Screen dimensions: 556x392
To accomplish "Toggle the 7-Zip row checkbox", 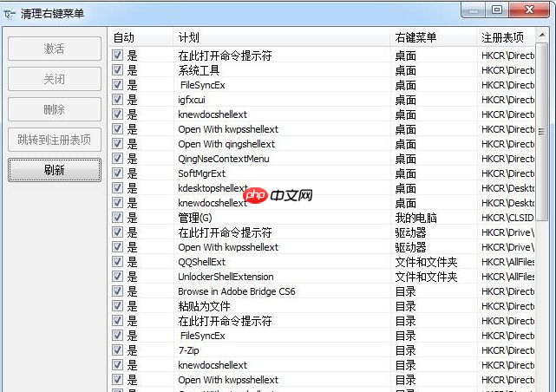I will tap(117, 350).
